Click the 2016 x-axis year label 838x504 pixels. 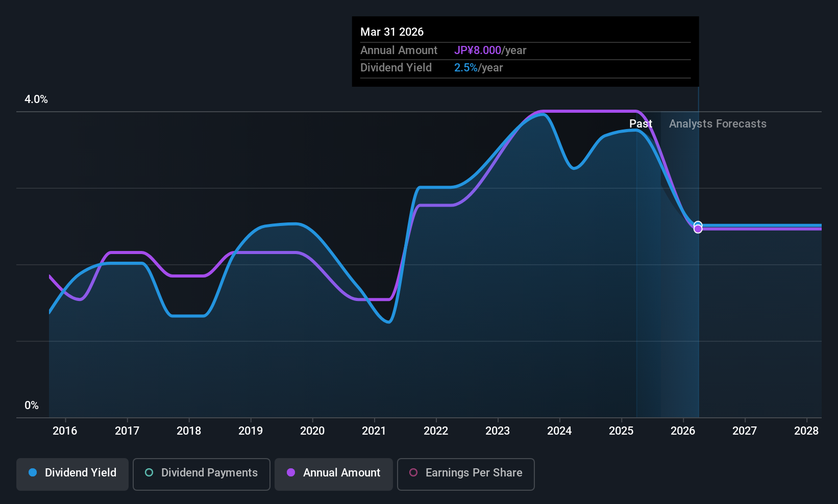pyautogui.click(x=65, y=431)
